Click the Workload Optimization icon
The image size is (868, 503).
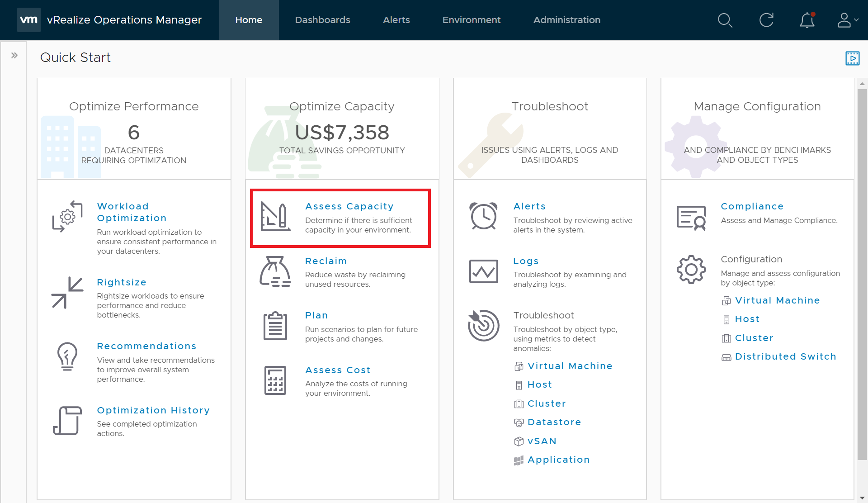[67, 217]
